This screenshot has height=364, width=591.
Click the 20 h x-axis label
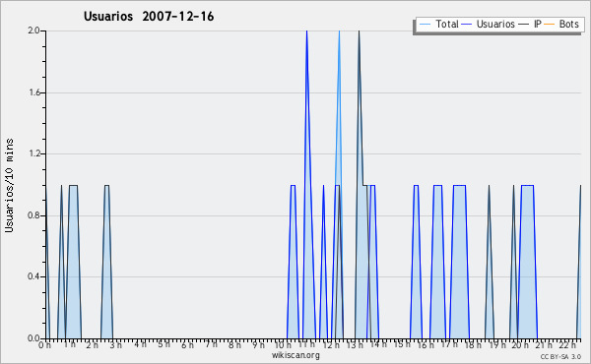click(520, 345)
